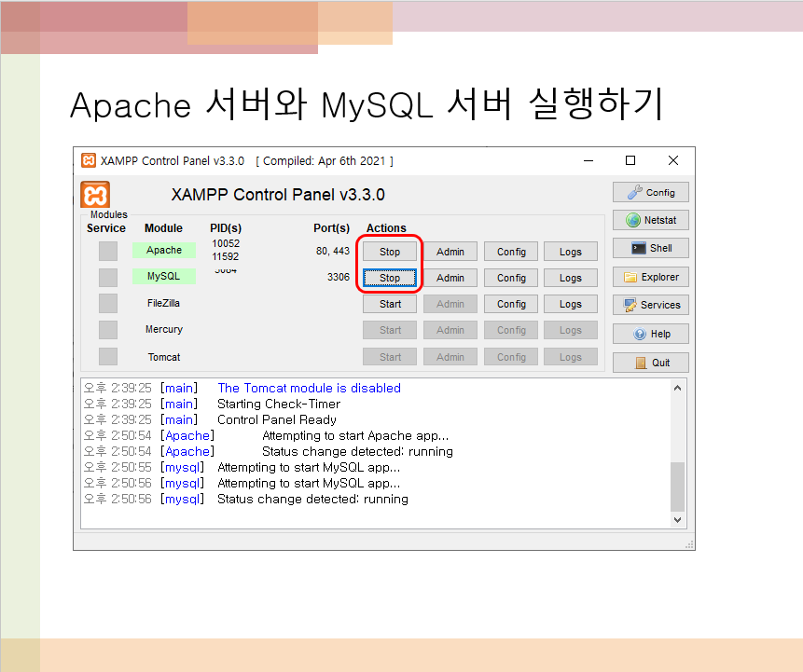Click the log panel scrollbar thumb
The height and width of the screenshot is (672, 803).
click(x=677, y=487)
